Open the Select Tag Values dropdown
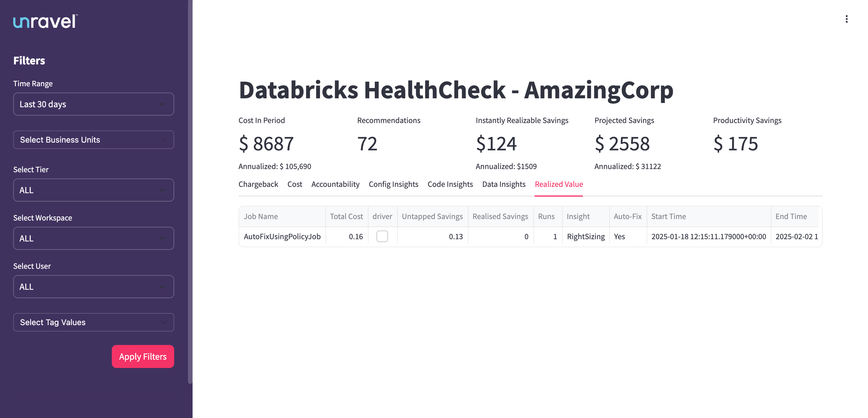868x418 pixels. pyautogui.click(x=93, y=322)
